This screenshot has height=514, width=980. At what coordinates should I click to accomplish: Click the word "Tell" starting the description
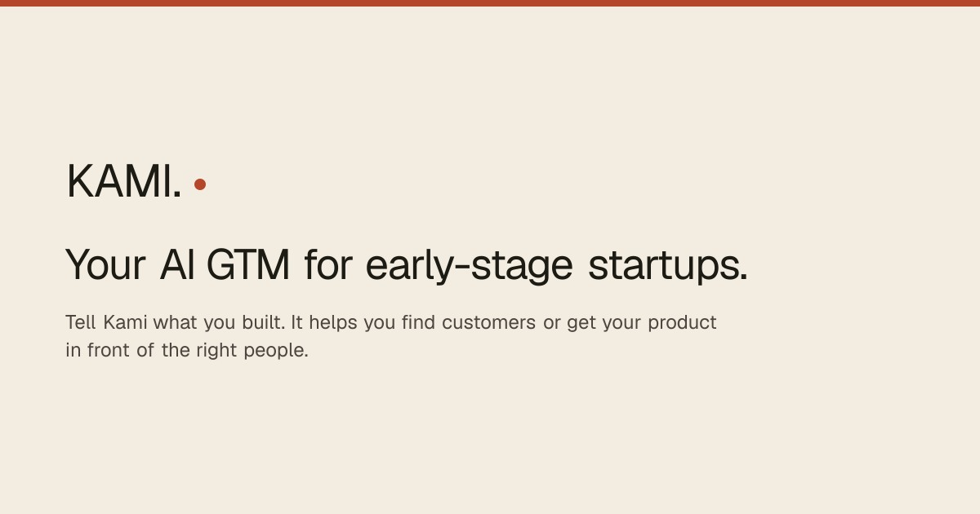pos(81,322)
